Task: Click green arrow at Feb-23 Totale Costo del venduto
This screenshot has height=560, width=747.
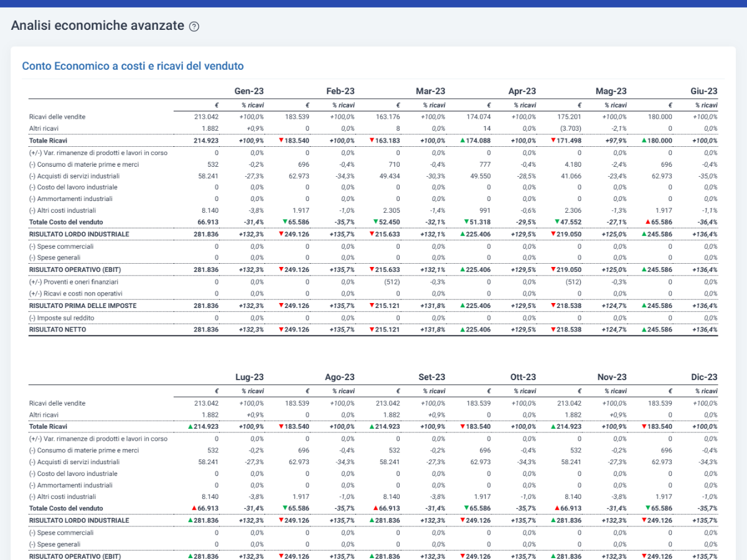Action: [284, 222]
